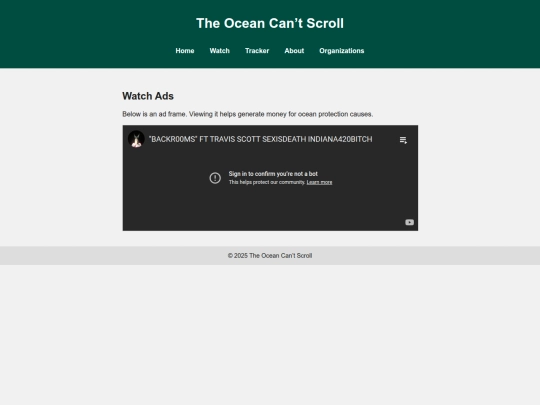Click the exclamation warning icon

click(215, 178)
